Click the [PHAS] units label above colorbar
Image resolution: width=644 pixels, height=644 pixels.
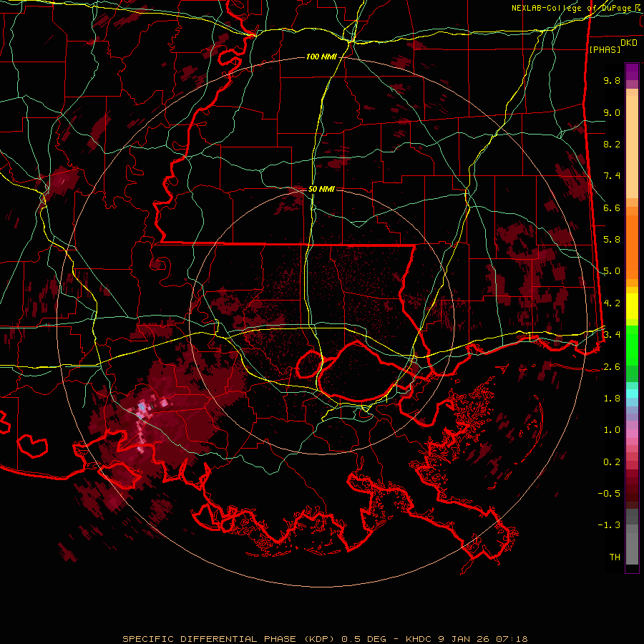coord(605,49)
